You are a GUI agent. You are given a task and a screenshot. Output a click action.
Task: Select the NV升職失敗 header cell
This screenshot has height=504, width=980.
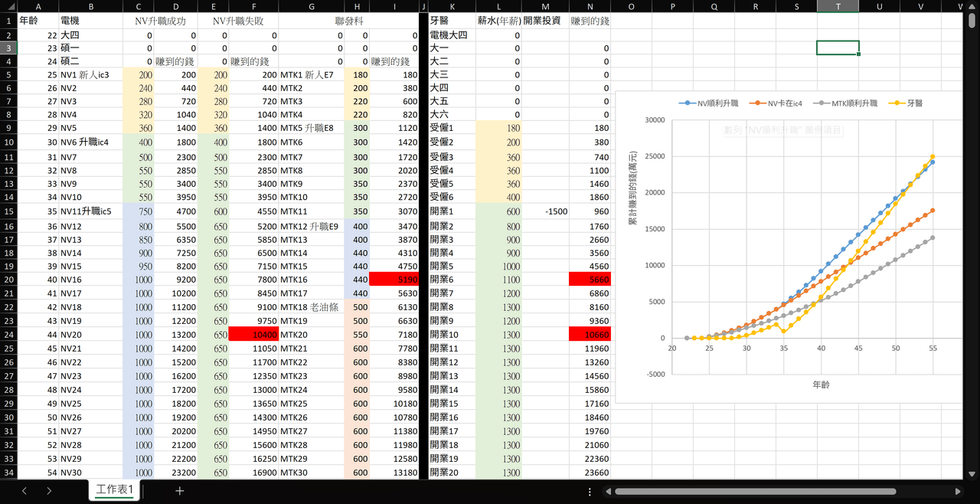238,21
